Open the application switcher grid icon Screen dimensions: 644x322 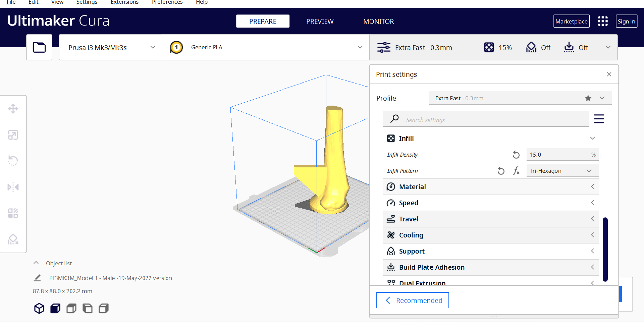tap(602, 21)
